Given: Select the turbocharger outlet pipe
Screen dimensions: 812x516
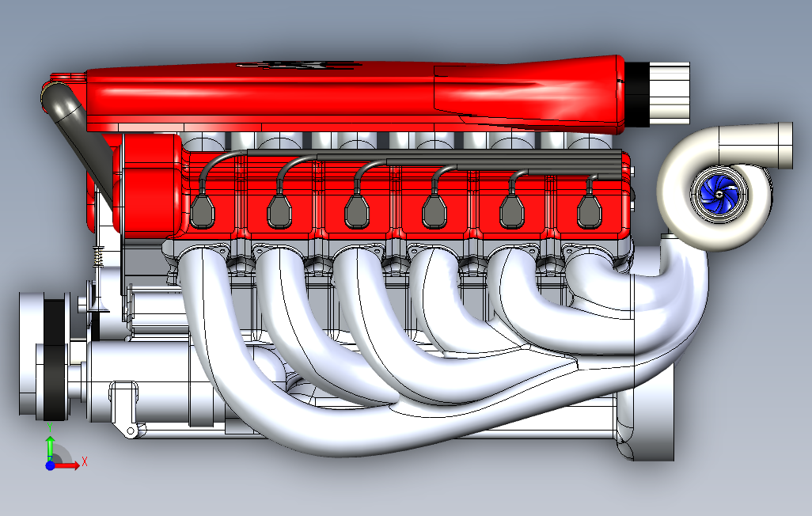Looking at the screenshot, I should click(756, 146).
